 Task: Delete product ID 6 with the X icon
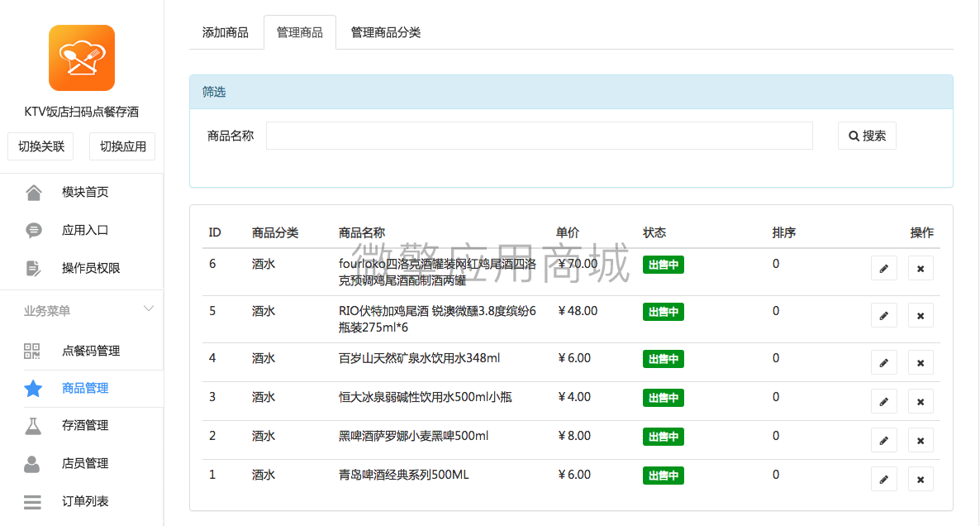tap(921, 269)
